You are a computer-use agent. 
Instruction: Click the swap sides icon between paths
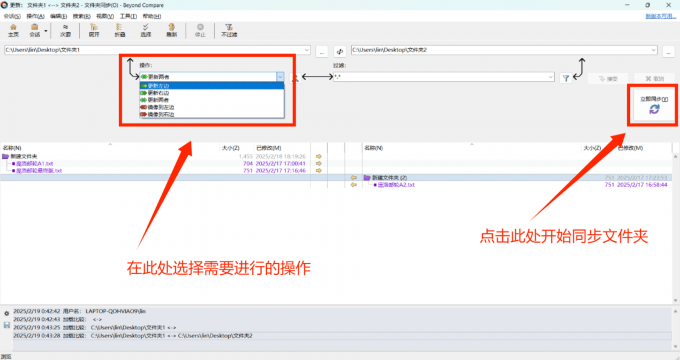(340, 51)
